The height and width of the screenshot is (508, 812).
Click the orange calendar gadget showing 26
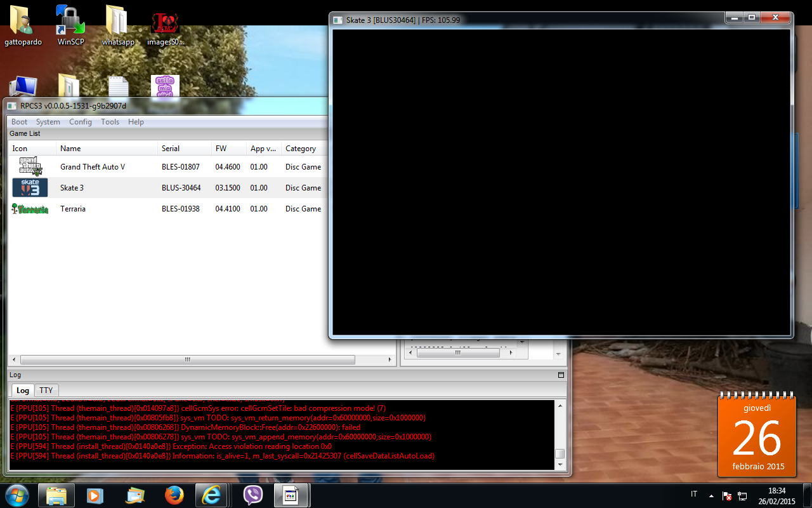point(757,435)
